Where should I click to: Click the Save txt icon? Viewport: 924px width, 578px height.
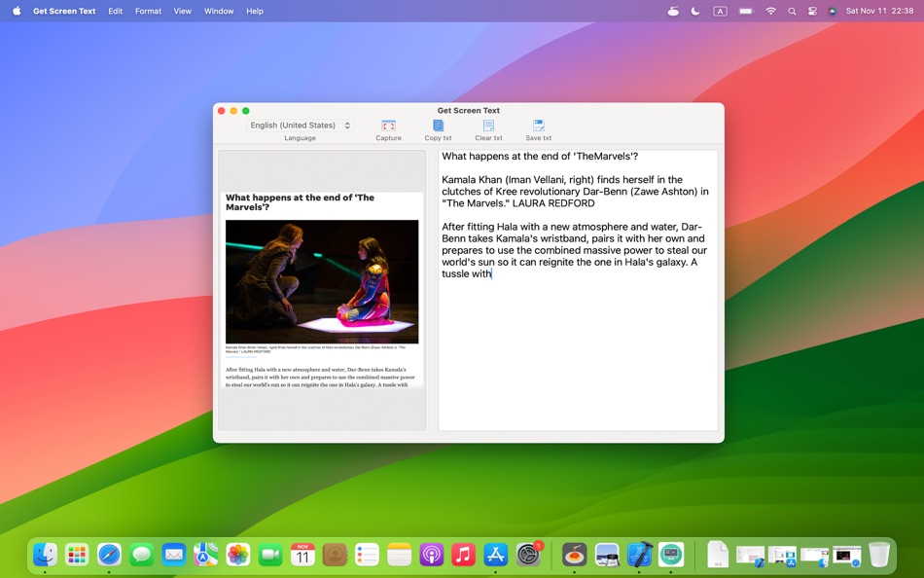tap(538, 126)
